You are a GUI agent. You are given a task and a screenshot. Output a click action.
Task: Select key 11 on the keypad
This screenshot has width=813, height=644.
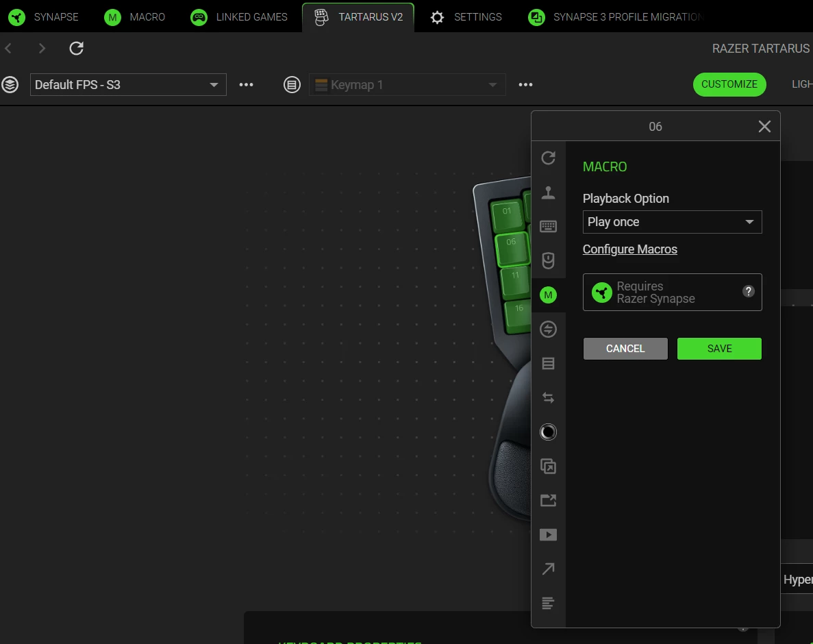[x=515, y=282]
